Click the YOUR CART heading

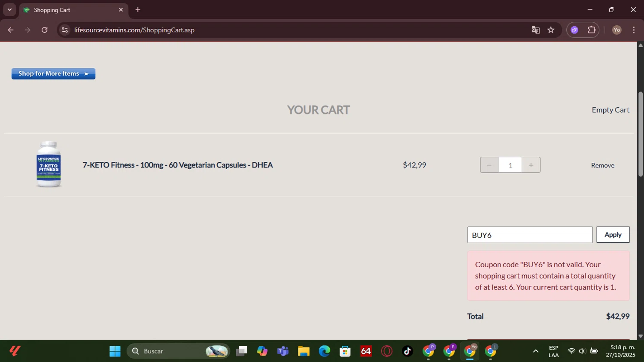pos(318,110)
